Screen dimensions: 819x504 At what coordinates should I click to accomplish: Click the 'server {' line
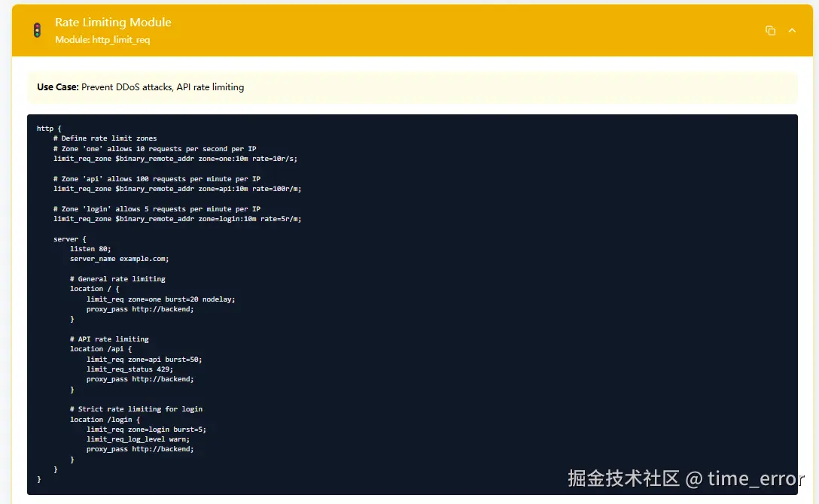[x=70, y=239]
